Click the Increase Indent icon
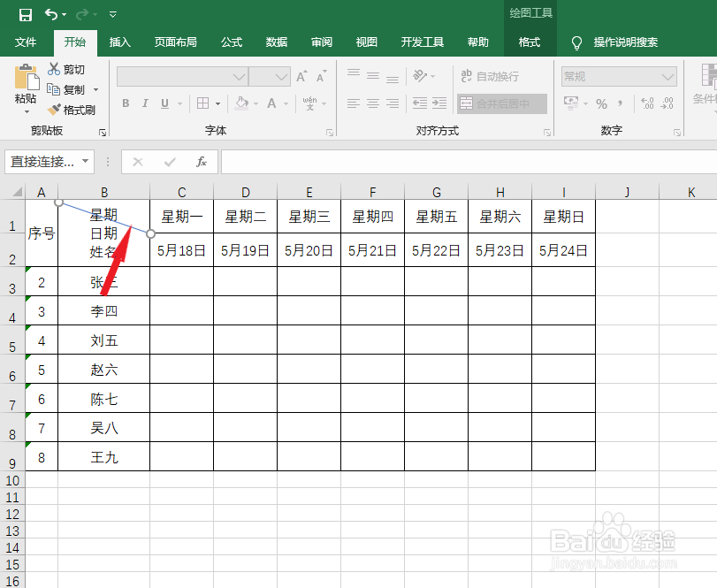Image resolution: width=717 pixels, height=588 pixels. 439,103
